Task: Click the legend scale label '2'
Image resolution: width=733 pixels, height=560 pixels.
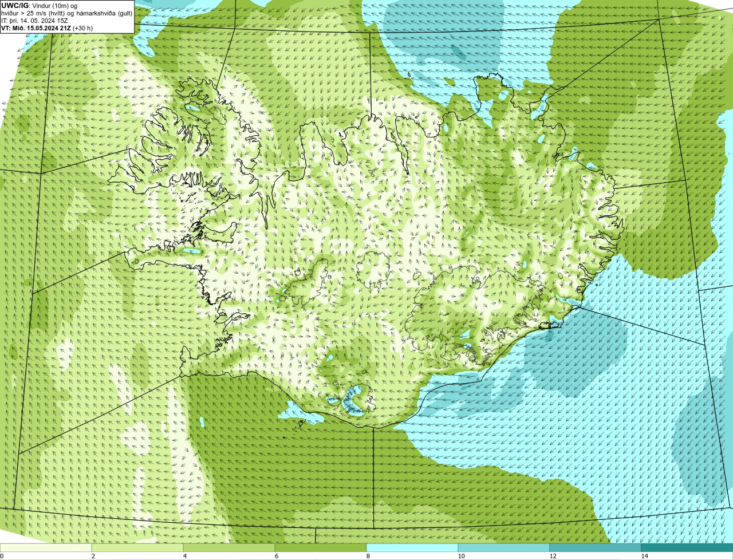Action: click(x=93, y=556)
